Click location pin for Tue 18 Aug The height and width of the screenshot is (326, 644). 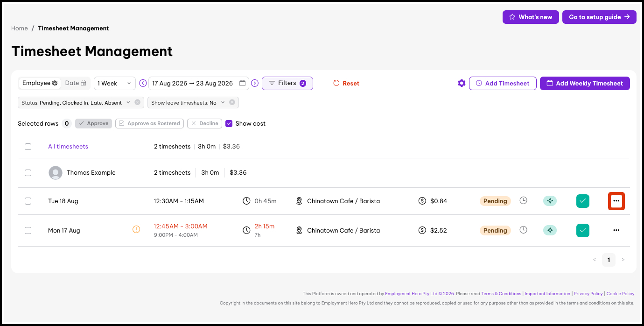pyautogui.click(x=300, y=201)
